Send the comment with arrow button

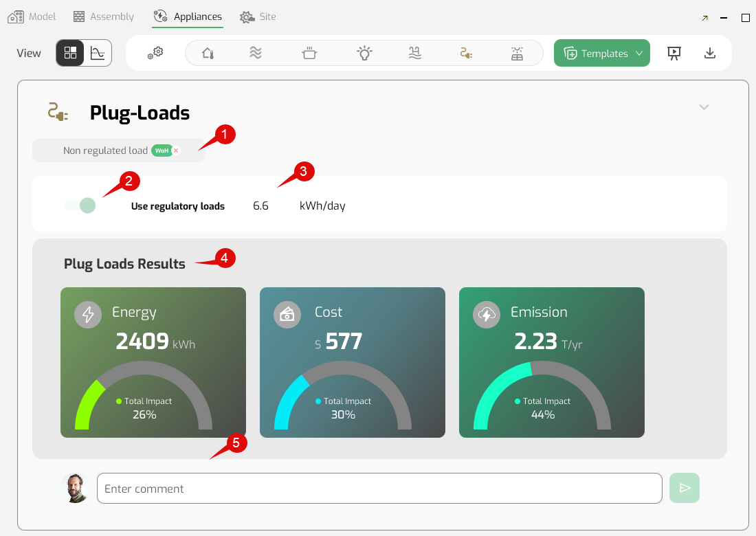[685, 488]
